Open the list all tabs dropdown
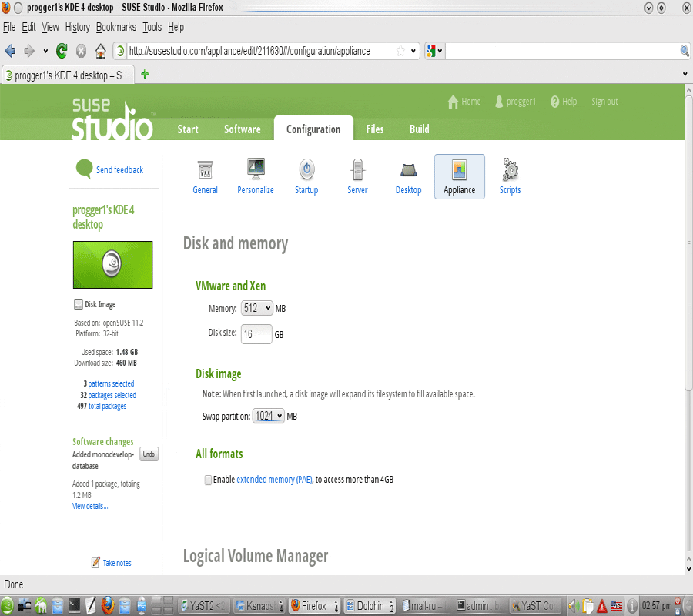Screen dimensions: 693x616 tap(685, 74)
